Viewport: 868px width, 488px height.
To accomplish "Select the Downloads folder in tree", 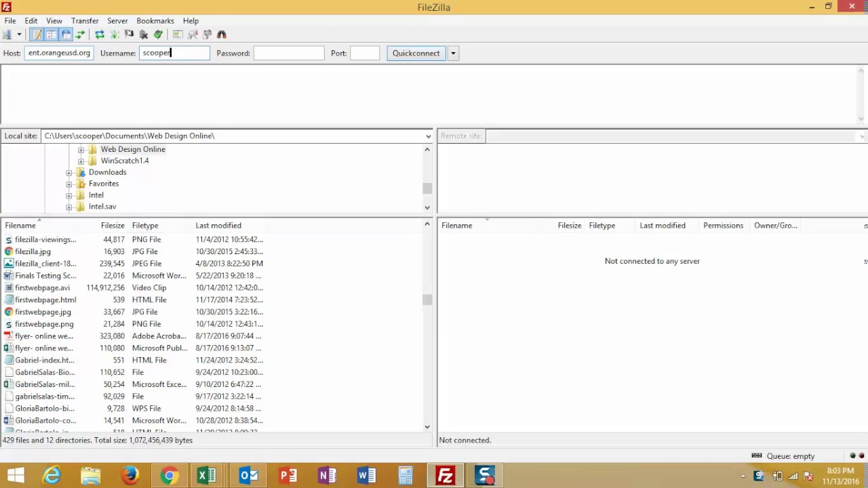I will tap(107, 172).
